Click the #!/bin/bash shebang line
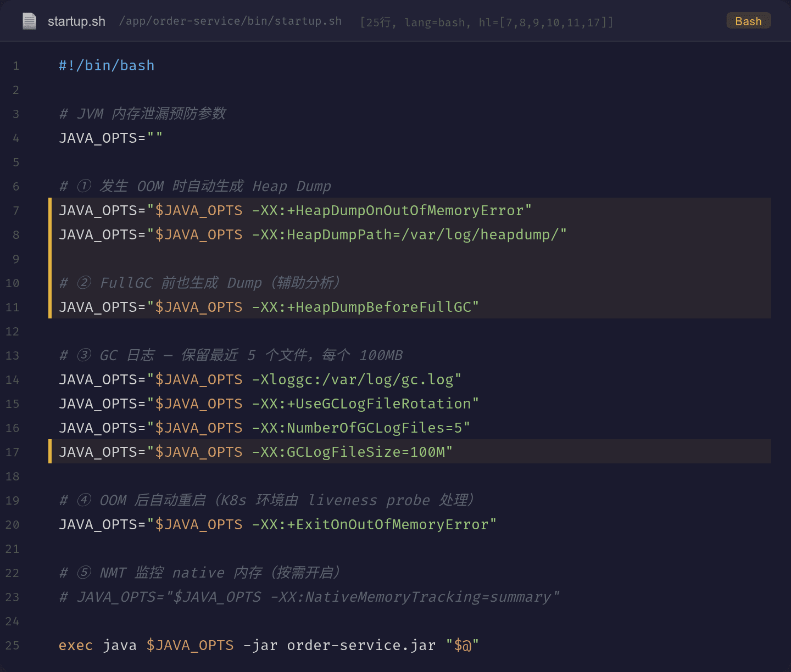The width and height of the screenshot is (791, 672). [x=107, y=65]
